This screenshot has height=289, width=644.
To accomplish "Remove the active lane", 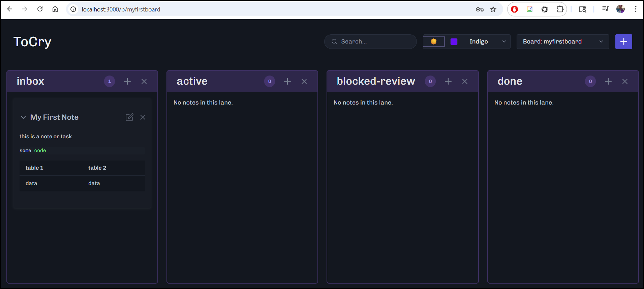I will (x=304, y=81).
